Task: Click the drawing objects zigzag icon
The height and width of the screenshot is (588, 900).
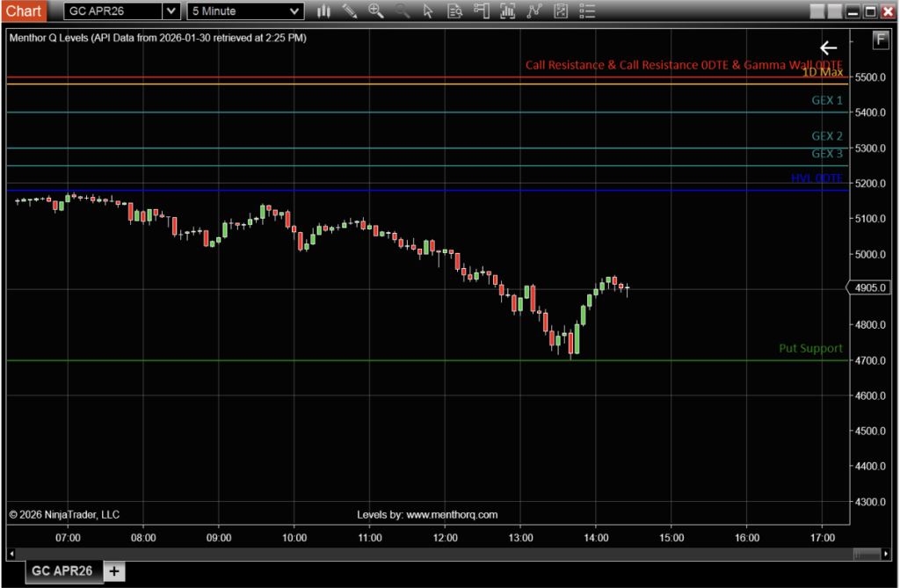Action: [533, 11]
